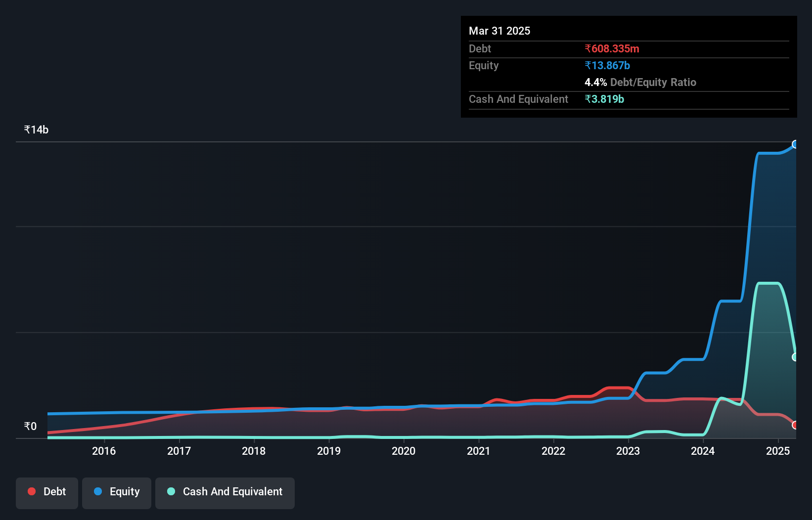Click the red Debt legend dot icon
The width and height of the screenshot is (812, 520).
[31, 491]
